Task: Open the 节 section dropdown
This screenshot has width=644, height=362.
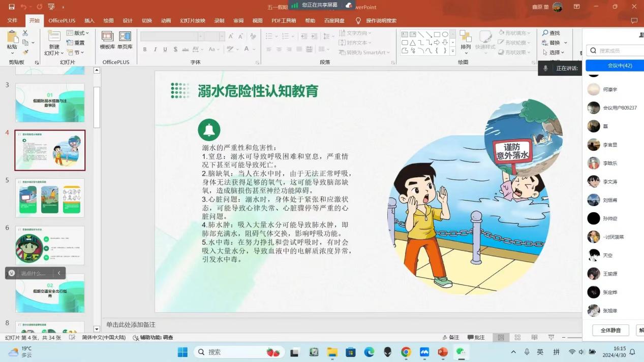Action: click(x=75, y=52)
